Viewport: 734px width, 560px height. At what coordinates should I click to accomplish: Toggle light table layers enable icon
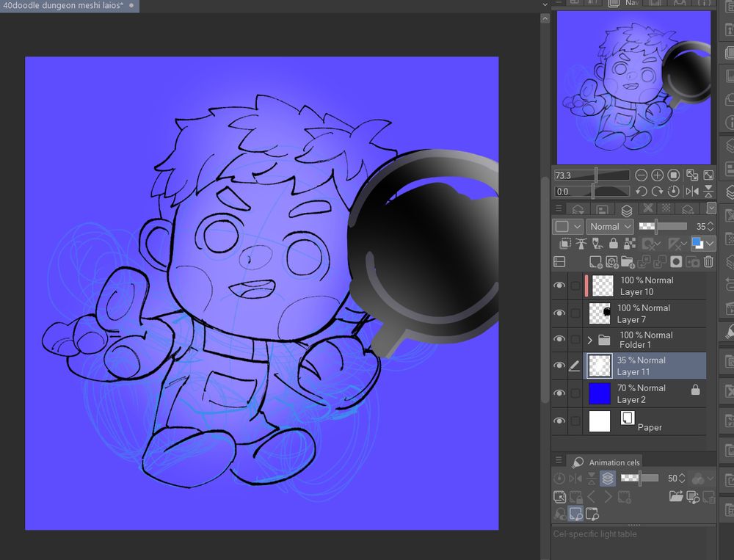(x=608, y=479)
